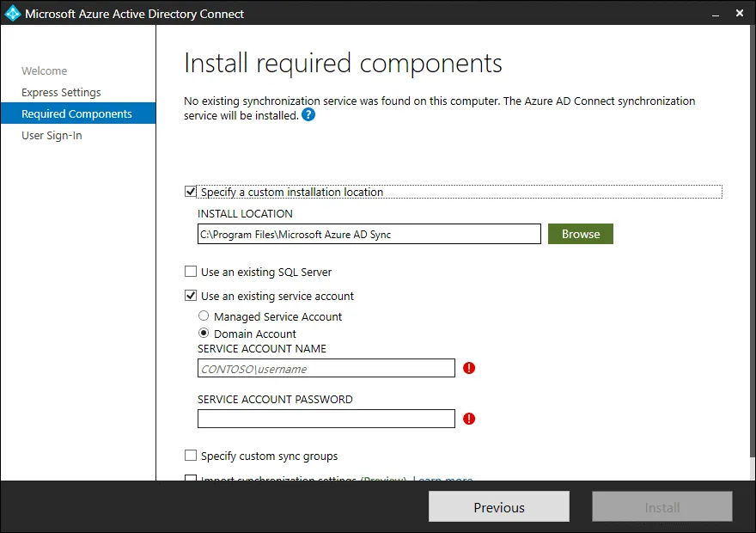The width and height of the screenshot is (756, 533).
Task: Minimize the Azure AD Connect window
Action: click(715, 14)
